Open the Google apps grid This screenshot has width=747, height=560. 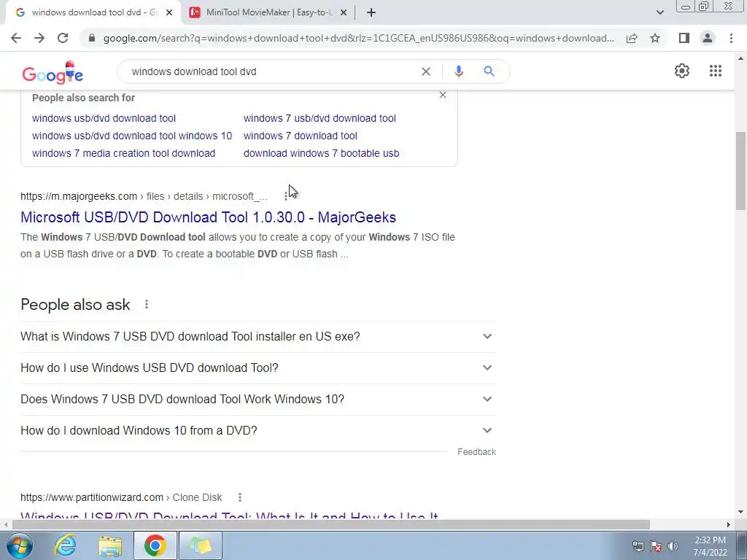[x=715, y=71]
